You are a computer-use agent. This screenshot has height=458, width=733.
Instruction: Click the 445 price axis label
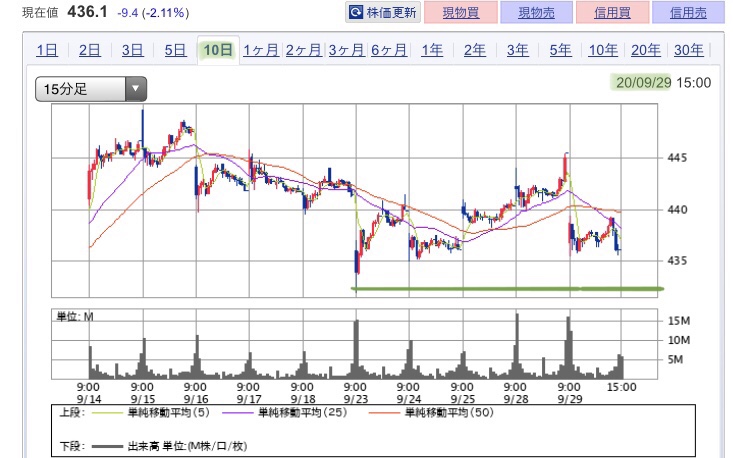tap(676, 158)
